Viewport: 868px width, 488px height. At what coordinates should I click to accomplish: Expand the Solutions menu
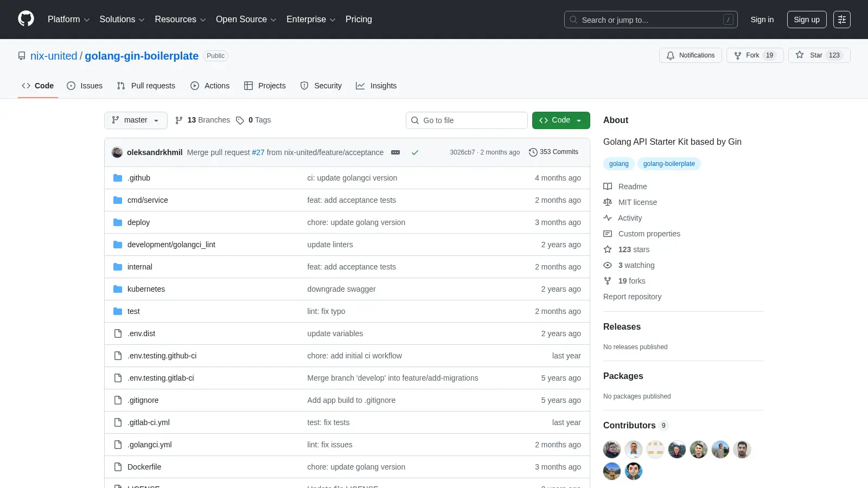[x=122, y=20]
